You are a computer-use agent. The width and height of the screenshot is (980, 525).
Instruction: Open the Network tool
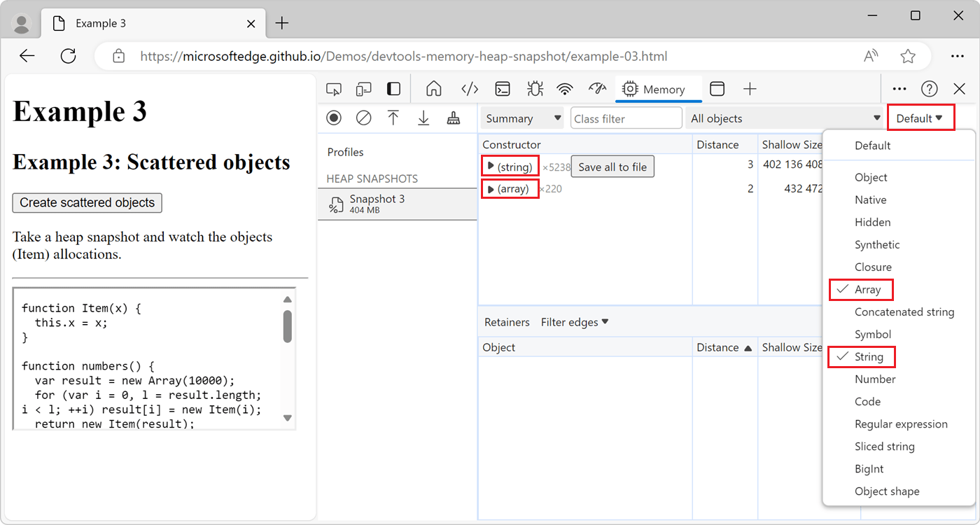564,89
